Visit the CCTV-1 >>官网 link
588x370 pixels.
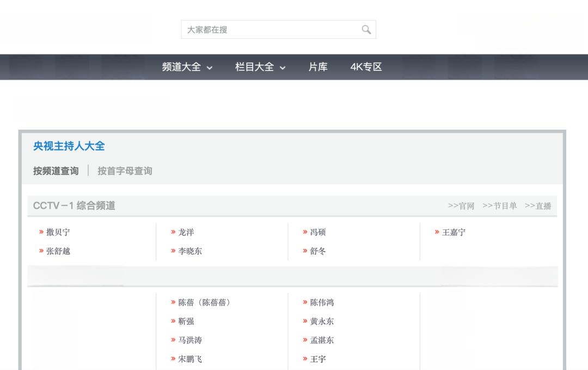pyautogui.click(x=461, y=205)
